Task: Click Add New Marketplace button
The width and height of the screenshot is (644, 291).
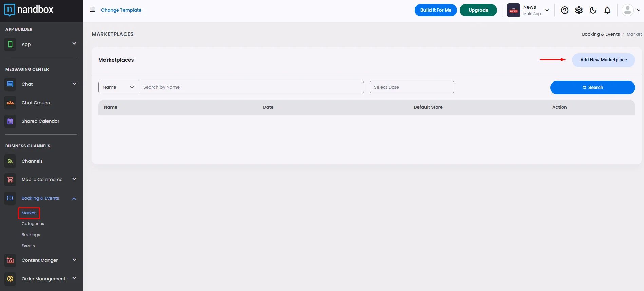Action: point(603,60)
